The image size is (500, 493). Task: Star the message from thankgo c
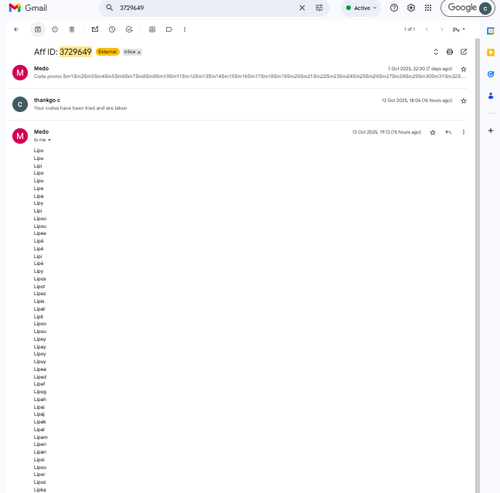pos(464,101)
